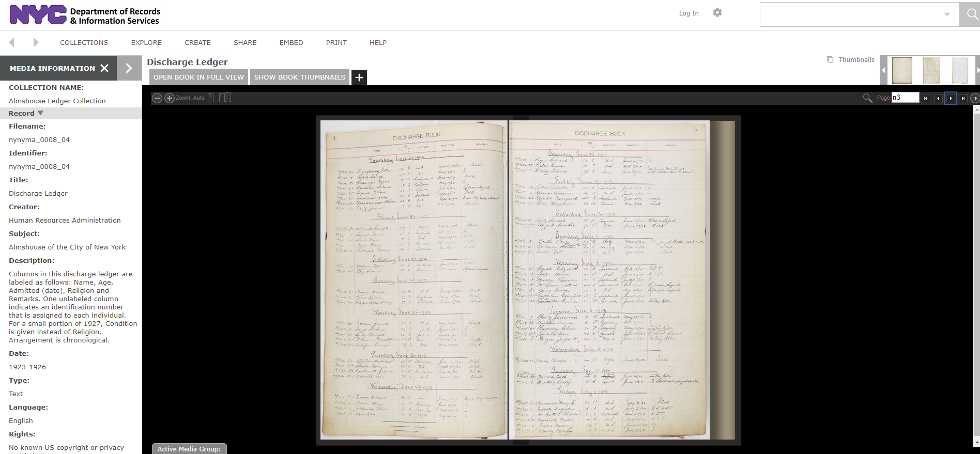Open the Collections menu
The width and height of the screenshot is (980, 454).
(x=84, y=43)
